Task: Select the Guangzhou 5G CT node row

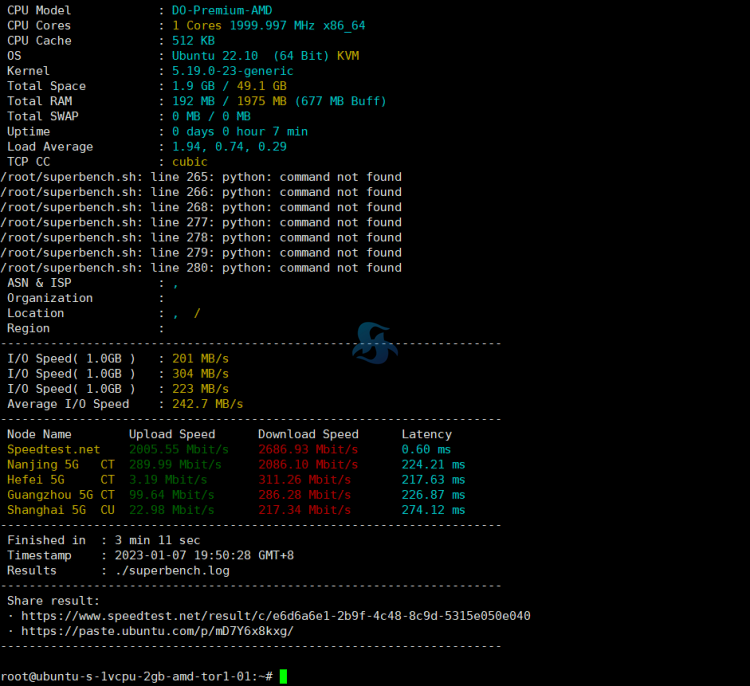Action: (61, 495)
